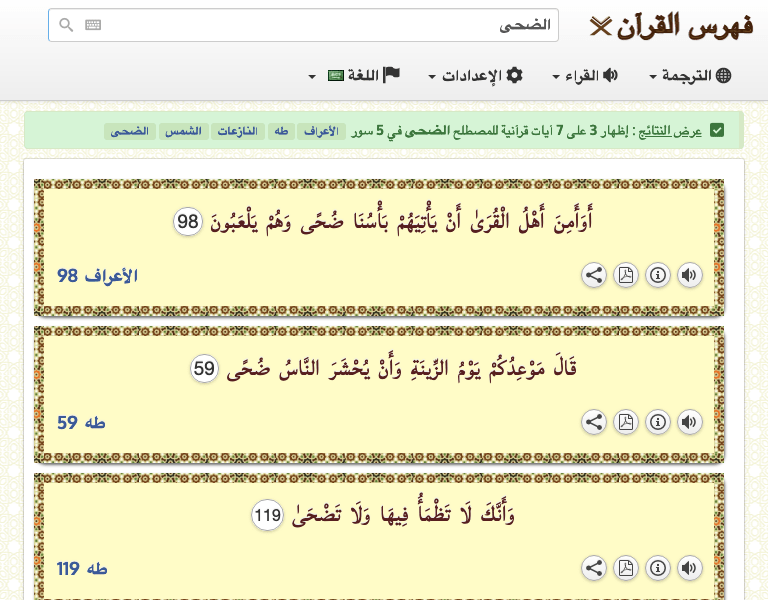Play audio for Al-A'raf verse 98

688,276
